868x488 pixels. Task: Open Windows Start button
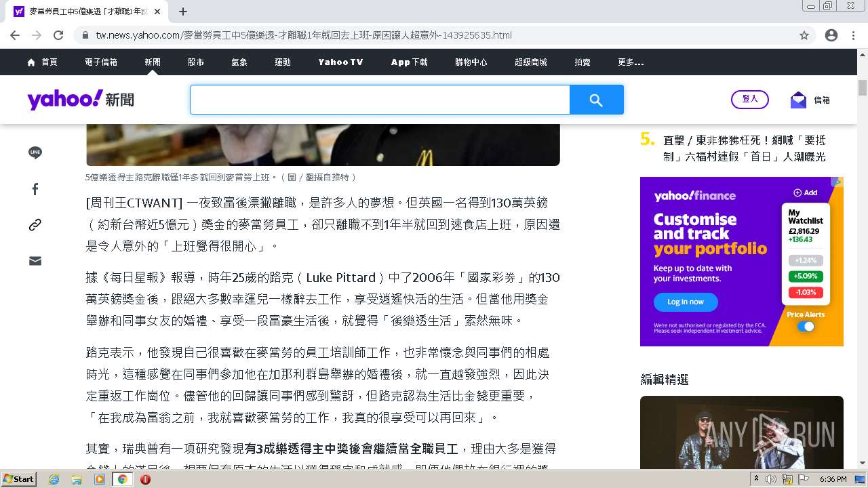[19, 479]
